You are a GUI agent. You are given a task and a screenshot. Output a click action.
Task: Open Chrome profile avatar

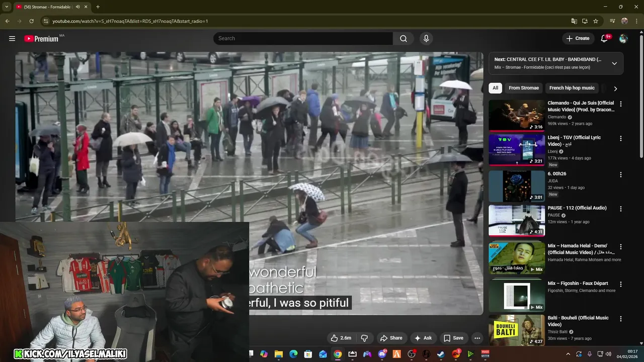pyautogui.click(x=624, y=21)
